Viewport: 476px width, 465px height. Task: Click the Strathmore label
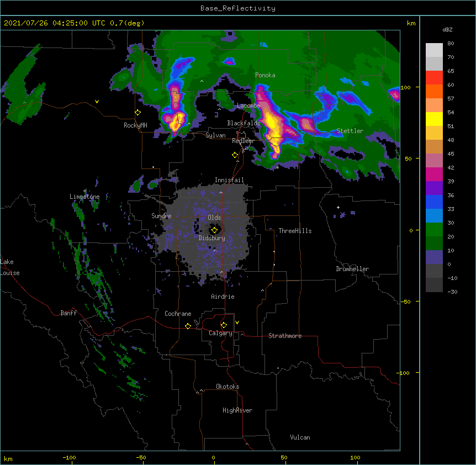pos(285,336)
